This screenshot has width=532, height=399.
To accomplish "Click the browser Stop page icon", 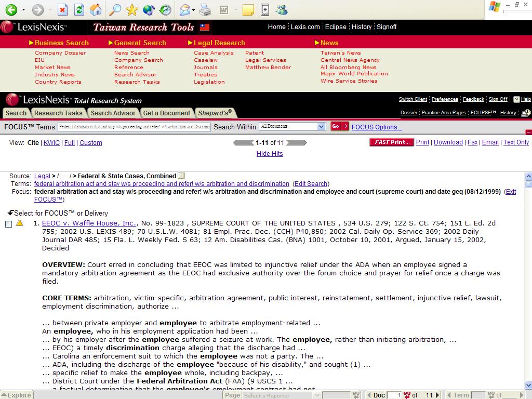I will tap(62, 9).
